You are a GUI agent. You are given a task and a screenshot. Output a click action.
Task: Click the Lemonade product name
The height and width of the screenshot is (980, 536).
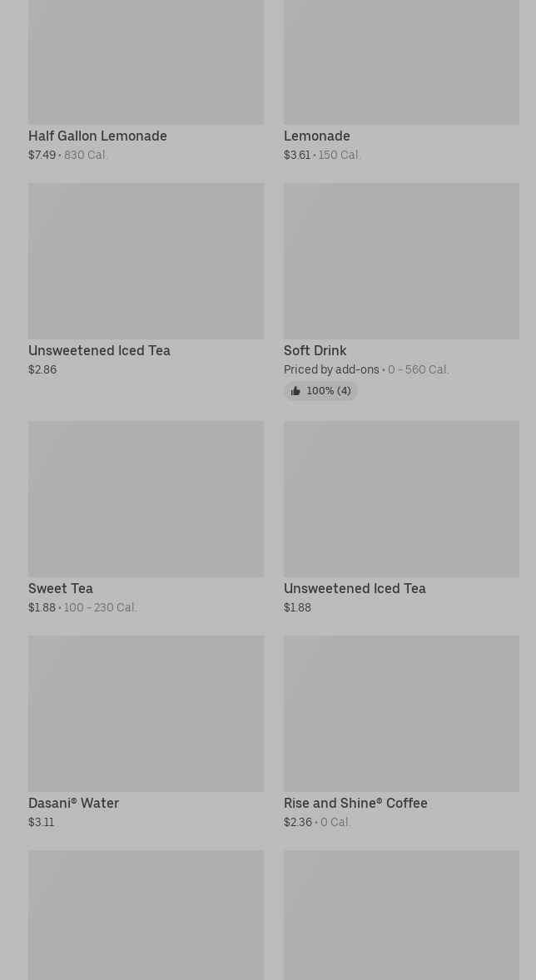[316, 136]
